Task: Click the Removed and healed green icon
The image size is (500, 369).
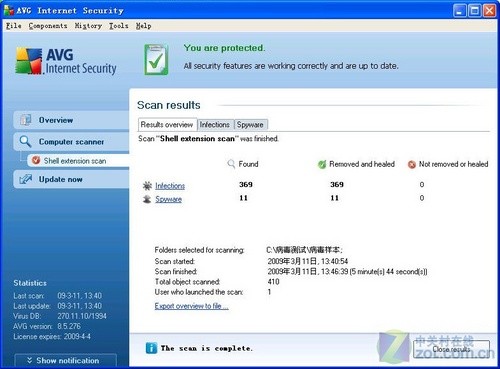Action: (322, 164)
